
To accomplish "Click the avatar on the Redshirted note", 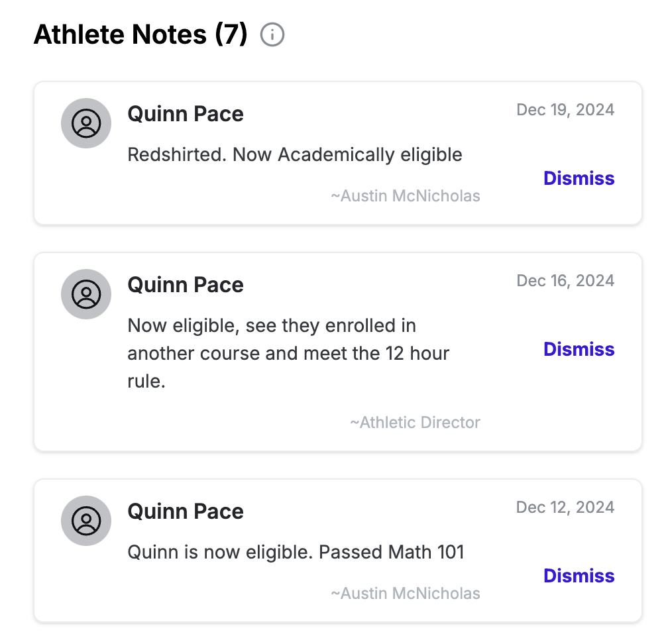I will pyautogui.click(x=86, y=123).
